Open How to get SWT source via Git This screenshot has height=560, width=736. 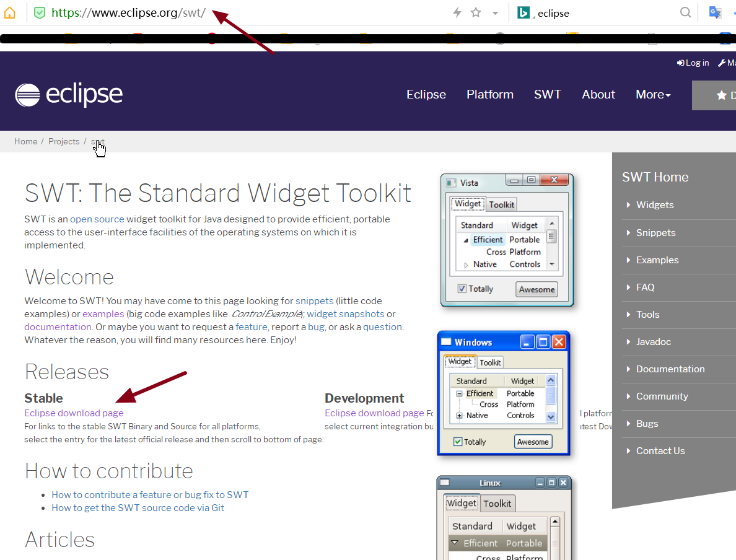coord(138,508)
